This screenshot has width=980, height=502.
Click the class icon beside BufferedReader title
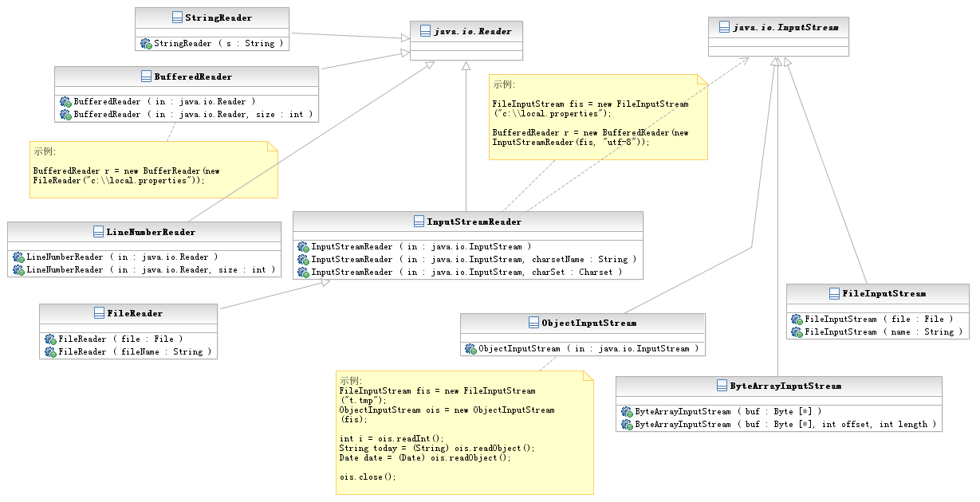pos(146,76)
